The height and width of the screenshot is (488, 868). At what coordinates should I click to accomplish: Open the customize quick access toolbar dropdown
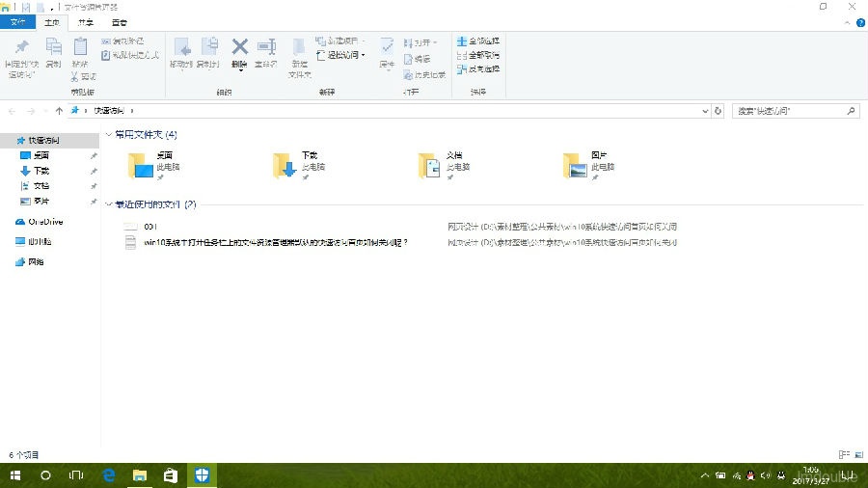point(52,8)
